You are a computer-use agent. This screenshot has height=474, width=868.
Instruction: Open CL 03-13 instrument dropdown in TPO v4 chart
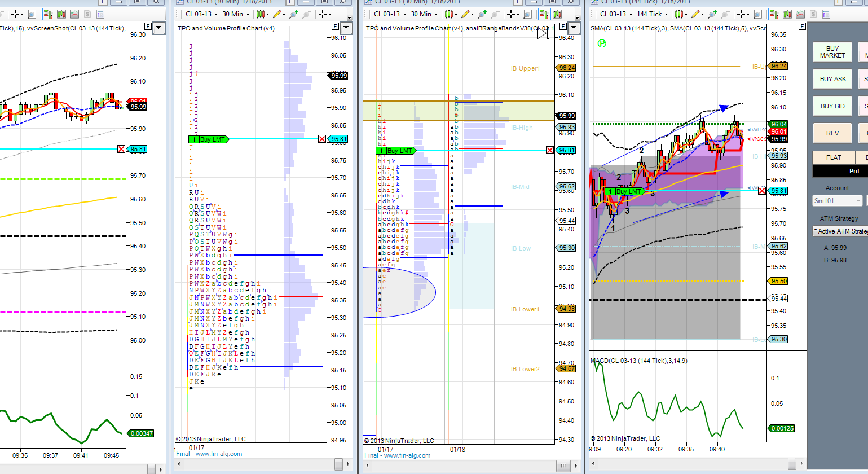coord(202,14)
